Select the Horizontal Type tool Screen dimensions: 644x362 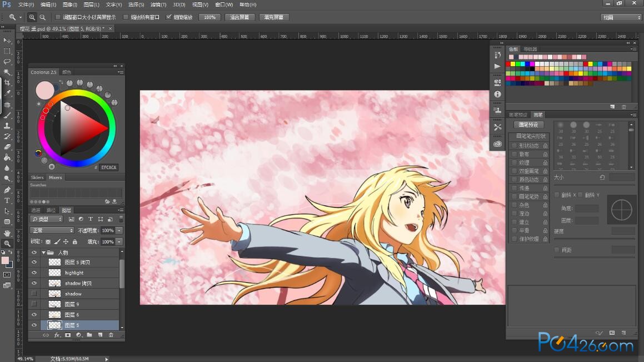(x=7, y=201)
